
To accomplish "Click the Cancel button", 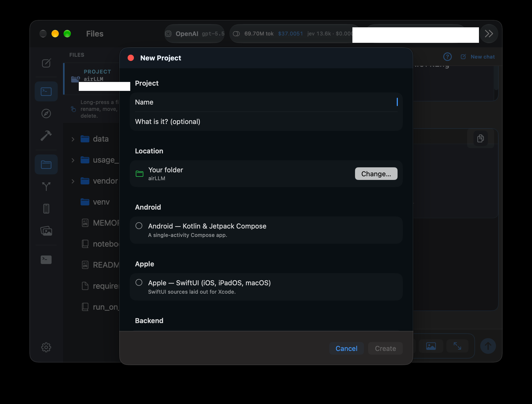I will pos(346,348).
